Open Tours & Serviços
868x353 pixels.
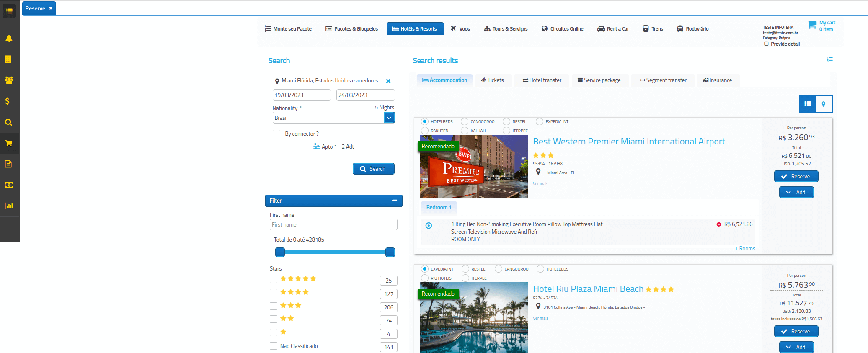pos(506,29)
